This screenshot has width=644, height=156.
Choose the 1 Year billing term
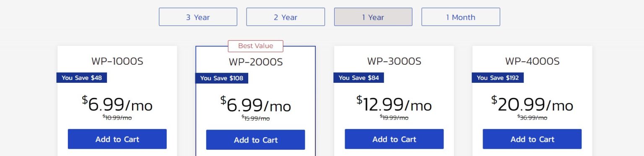coord(373,17)
